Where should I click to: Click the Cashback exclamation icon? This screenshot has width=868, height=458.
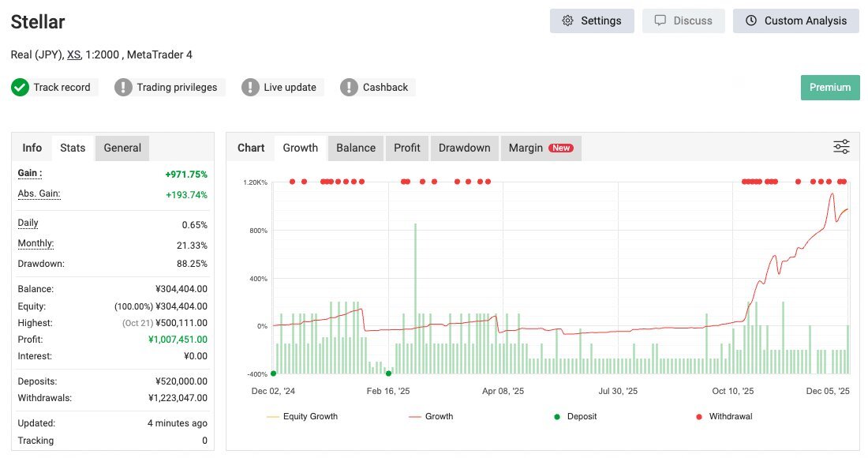tap(349, 88)
